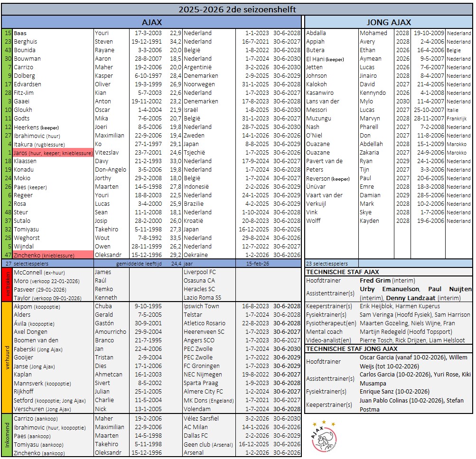The image size is (476, 459).
Task: Select the red Zinchenko (knieblessure) cell
Action: 53,255
